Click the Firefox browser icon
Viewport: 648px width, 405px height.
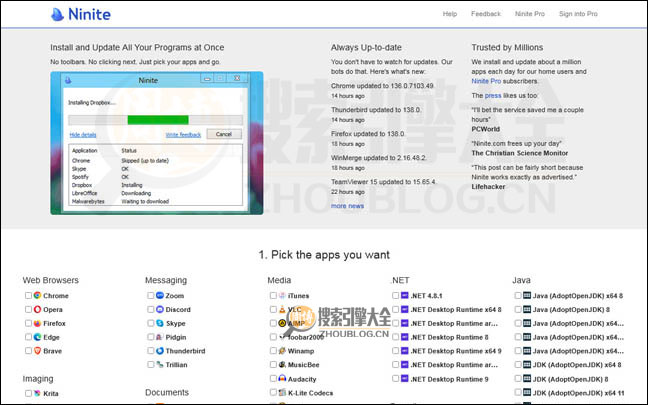tap(37, 323)
